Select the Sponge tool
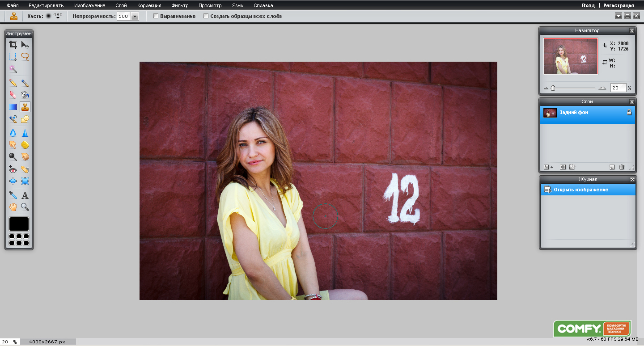The height and width of the screenshot is (346, 644). (x=25, y=145)
